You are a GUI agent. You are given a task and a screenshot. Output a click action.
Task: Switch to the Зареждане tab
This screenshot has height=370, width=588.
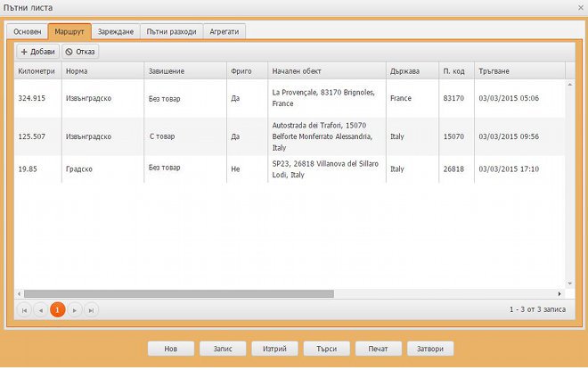tap(116, 31)
